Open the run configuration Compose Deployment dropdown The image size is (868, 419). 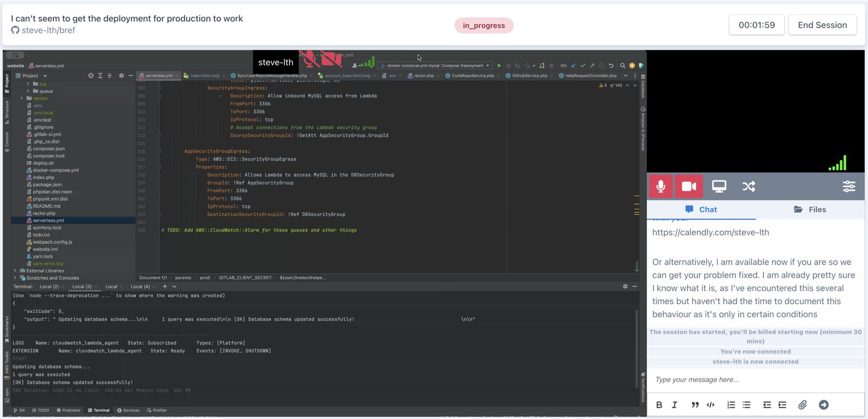coord(435,65)
